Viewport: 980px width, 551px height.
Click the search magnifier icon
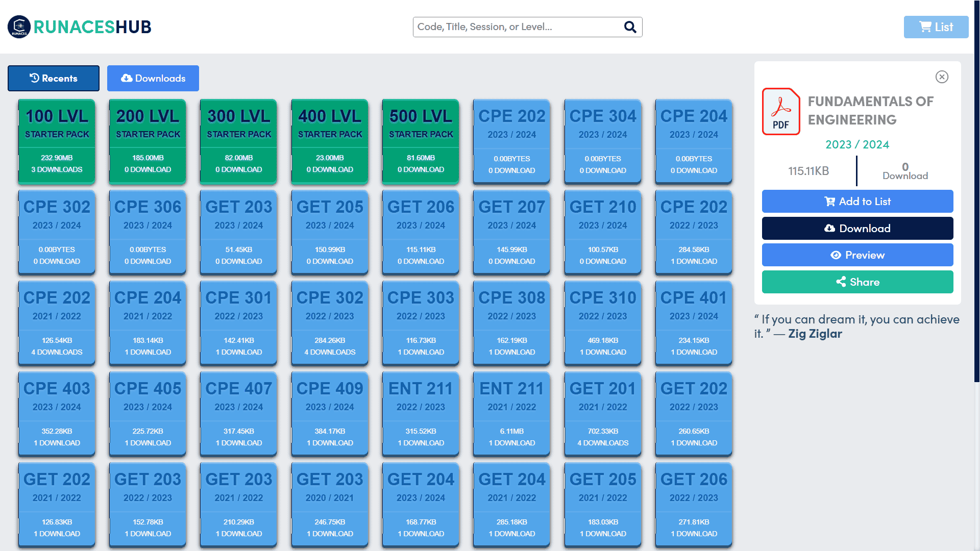point(630,27)
